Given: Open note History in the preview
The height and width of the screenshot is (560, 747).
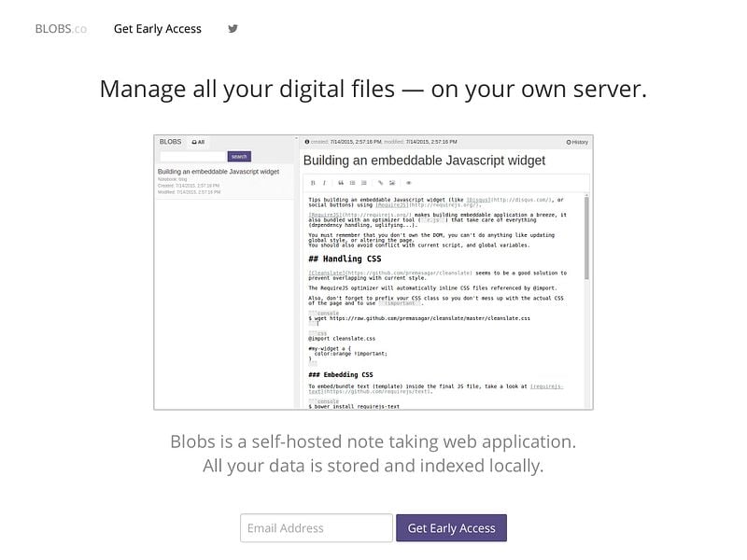Looking at the screenshot, I should tap(577, 142).
